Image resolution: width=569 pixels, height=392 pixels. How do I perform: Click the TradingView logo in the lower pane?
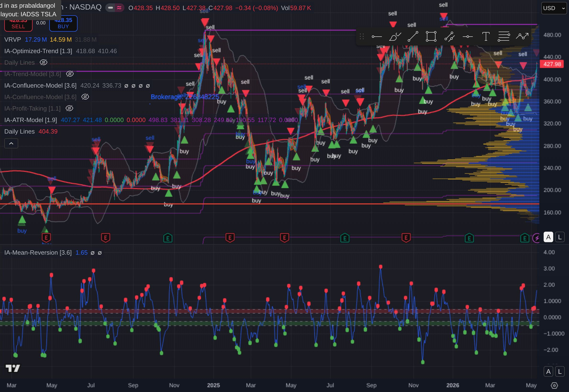point(13,368)
